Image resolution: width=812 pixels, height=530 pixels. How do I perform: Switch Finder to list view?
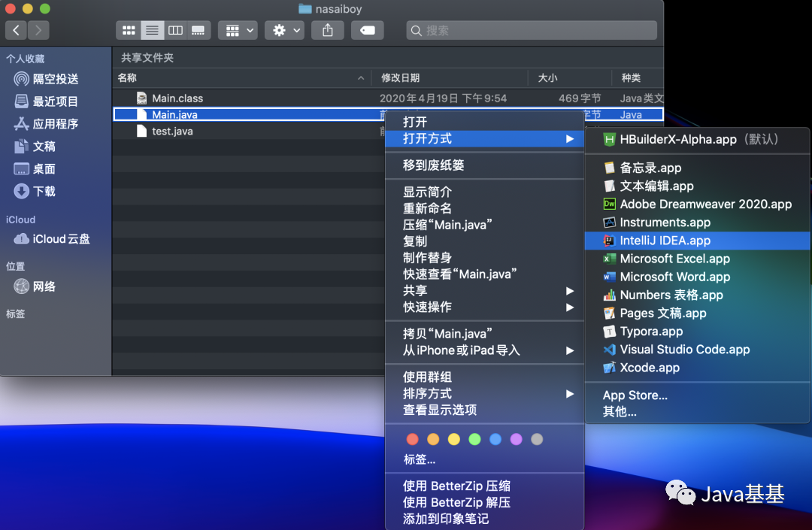[x=152, y=31]
